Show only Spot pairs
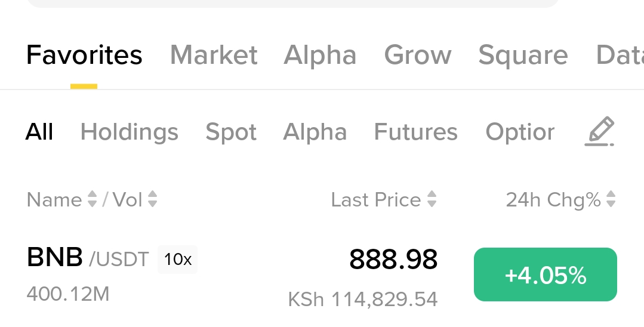 pos(231,132)
